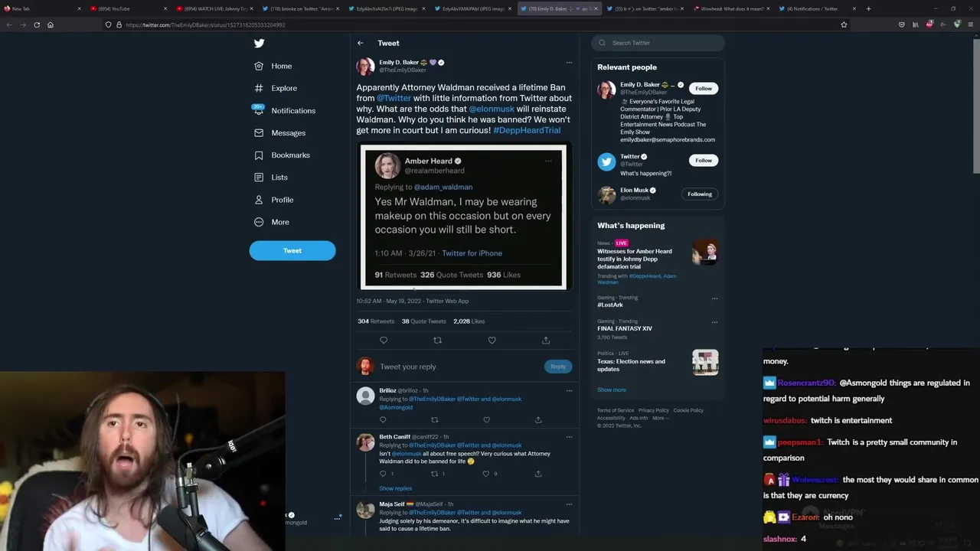Open the Firefox Library toolbar icon
The image size is (980, 551).
coord(916,24)
